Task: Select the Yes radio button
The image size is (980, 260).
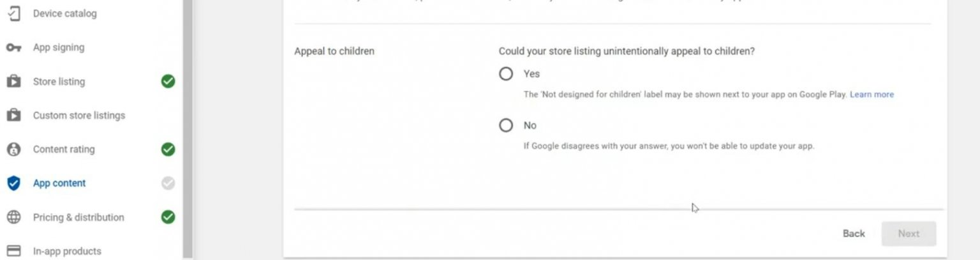Action: point(506,74)
